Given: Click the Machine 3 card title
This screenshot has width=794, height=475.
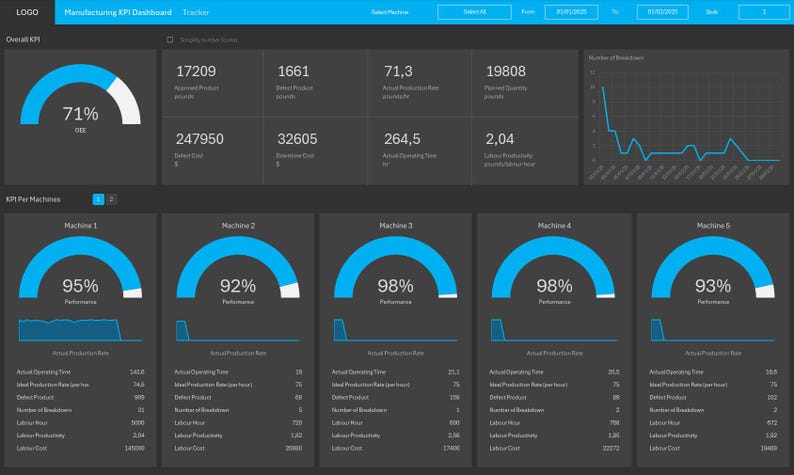Looking at the screenshot, I should coord(395,226).
